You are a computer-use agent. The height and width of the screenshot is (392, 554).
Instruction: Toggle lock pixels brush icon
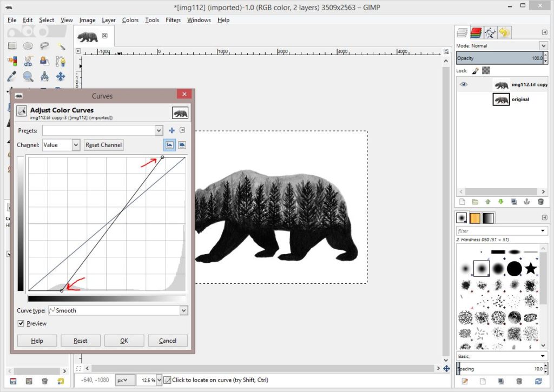click(475, 71)
